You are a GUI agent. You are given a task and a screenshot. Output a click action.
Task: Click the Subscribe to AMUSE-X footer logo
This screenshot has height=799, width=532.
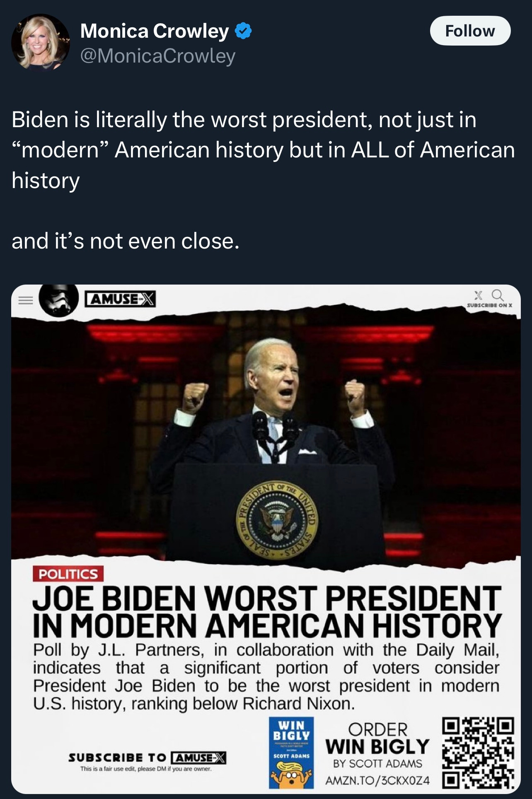click(x=147, y=758)
